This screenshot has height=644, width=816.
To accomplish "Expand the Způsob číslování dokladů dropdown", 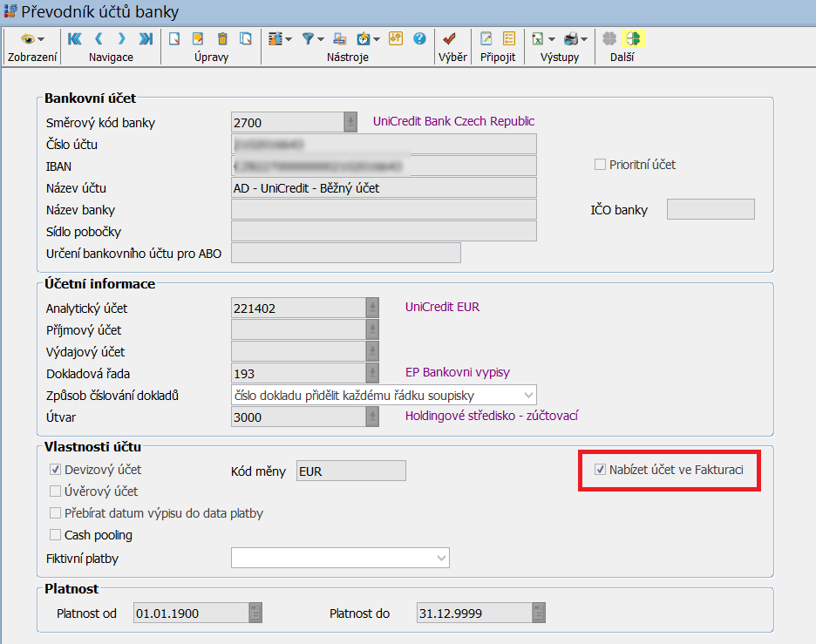I will click(x=527, y=396).
